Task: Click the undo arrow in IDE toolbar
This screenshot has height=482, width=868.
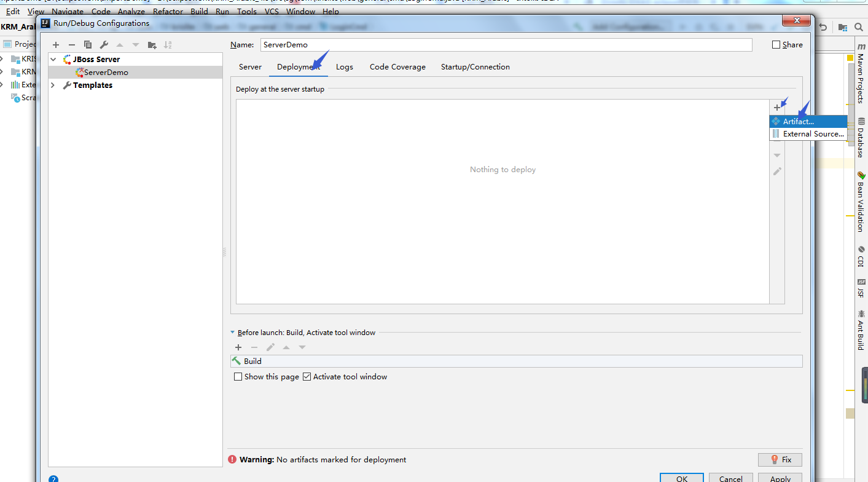Action: 823,27
